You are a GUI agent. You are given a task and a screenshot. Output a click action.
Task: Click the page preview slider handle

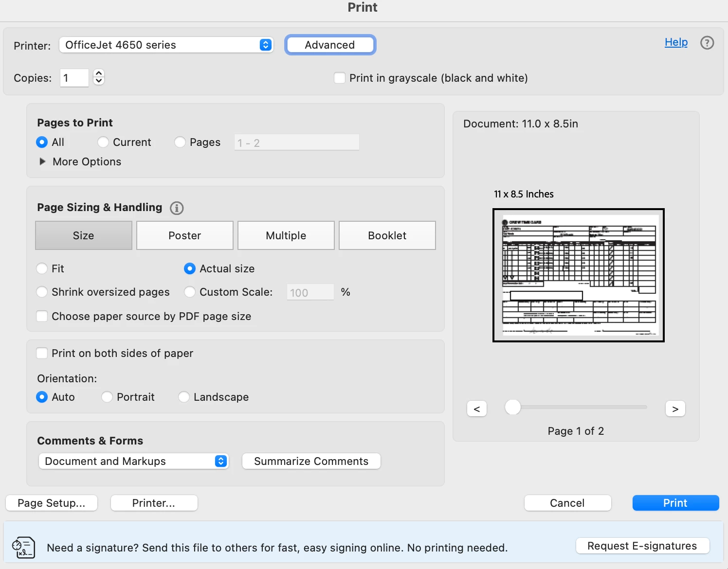pyautogui.click(x=513, y=407)
